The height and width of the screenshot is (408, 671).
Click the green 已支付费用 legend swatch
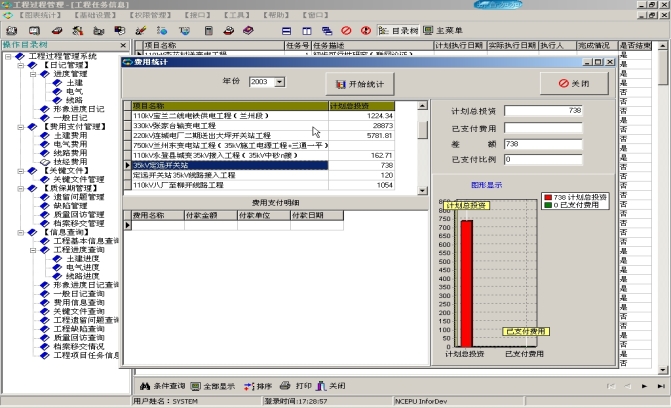[x=548, y=205]
